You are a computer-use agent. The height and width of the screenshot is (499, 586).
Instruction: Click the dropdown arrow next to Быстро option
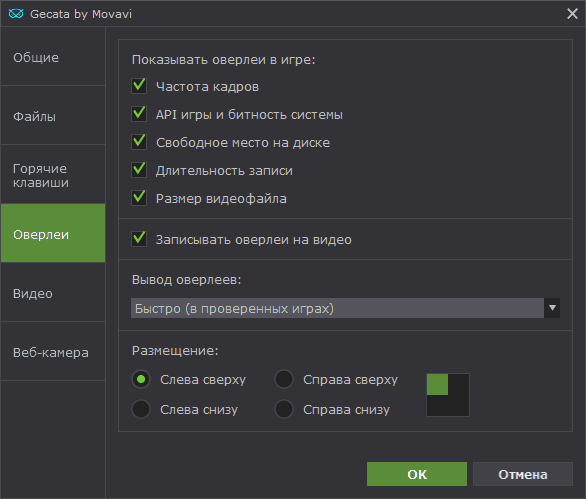coord(552,308)
